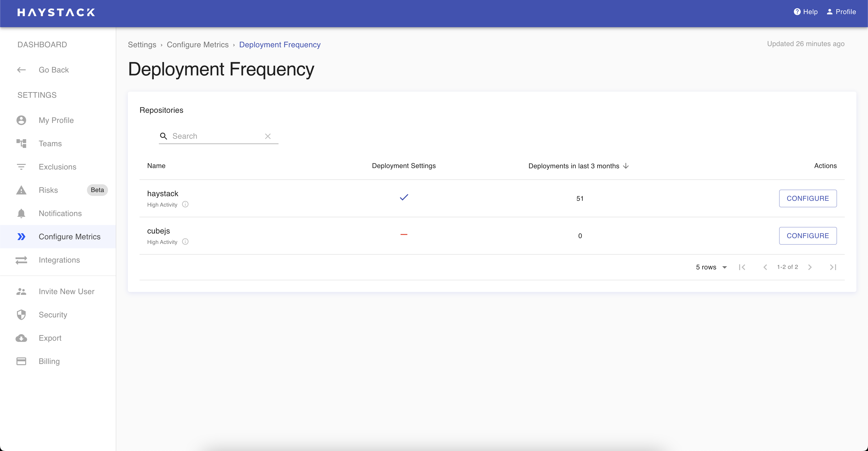Click the Go Back arrow icon

21,70
